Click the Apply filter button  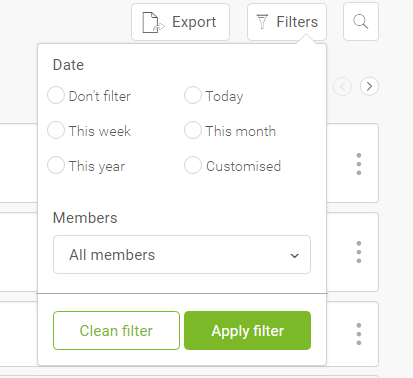(x=247, y=331)
